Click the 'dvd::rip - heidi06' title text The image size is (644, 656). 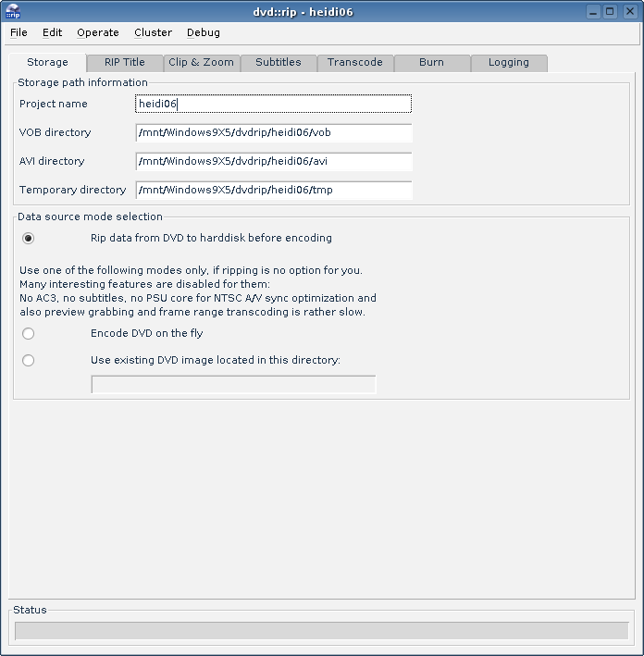pos(303,12)
